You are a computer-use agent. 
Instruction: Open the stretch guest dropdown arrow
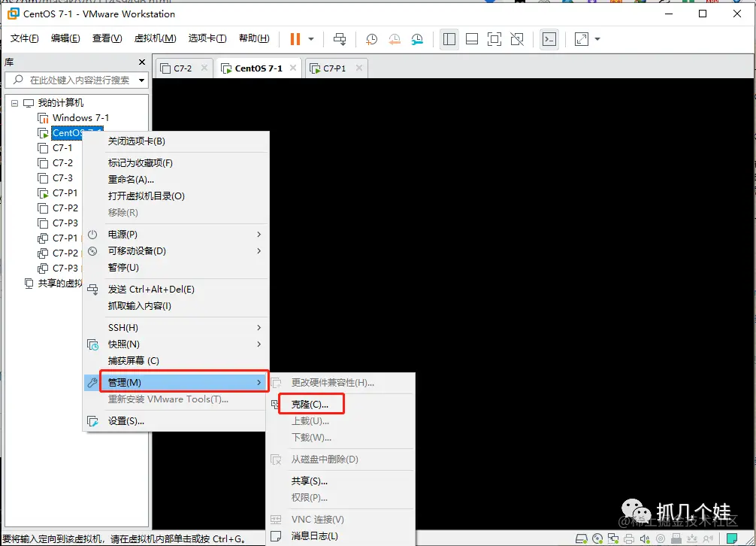click(x=597, y=39)
